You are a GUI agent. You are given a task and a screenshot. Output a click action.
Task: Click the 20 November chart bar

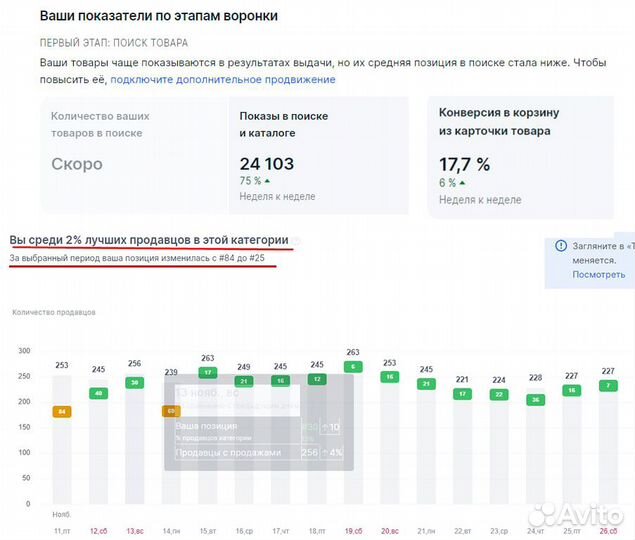tap(390, 440)
